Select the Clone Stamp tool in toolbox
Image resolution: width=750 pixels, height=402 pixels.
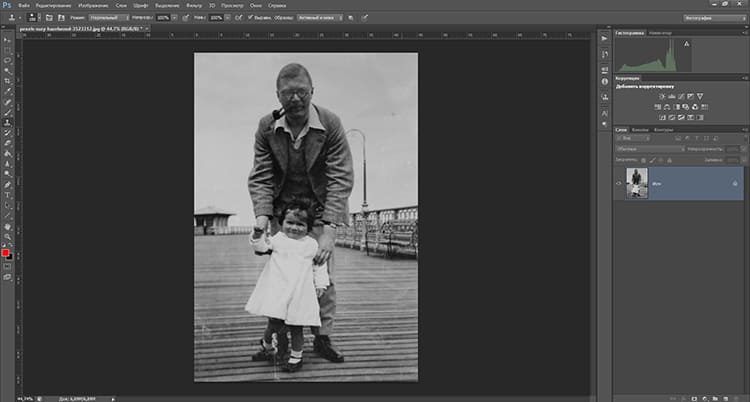click(x=7, y=123)
